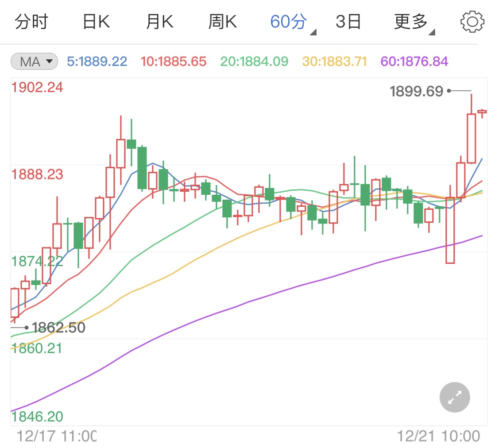Click the 1862.50 low price label

pos(58,327)
